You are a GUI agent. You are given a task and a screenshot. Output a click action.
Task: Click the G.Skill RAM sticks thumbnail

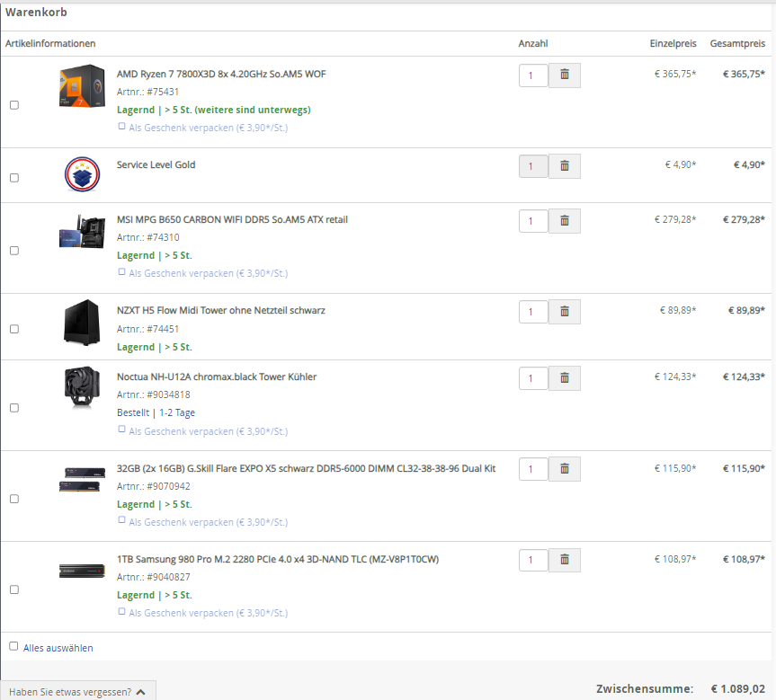pyautogui.click(x=82, y=479)
